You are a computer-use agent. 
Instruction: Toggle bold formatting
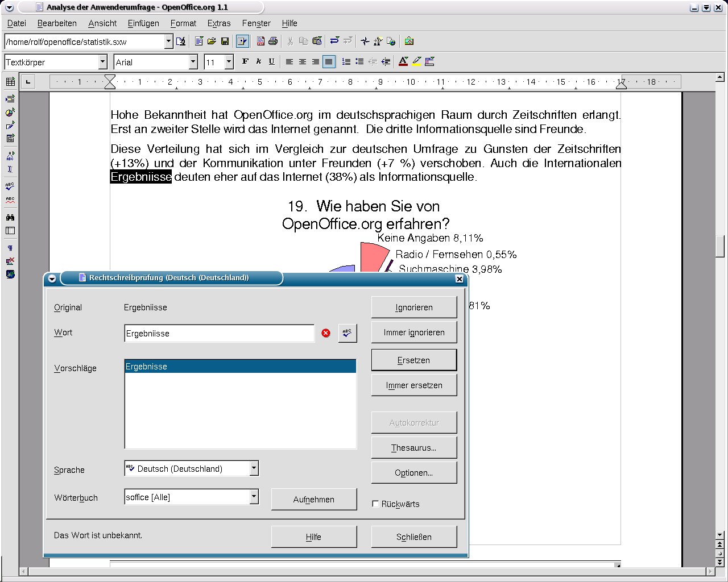(245, 62)
